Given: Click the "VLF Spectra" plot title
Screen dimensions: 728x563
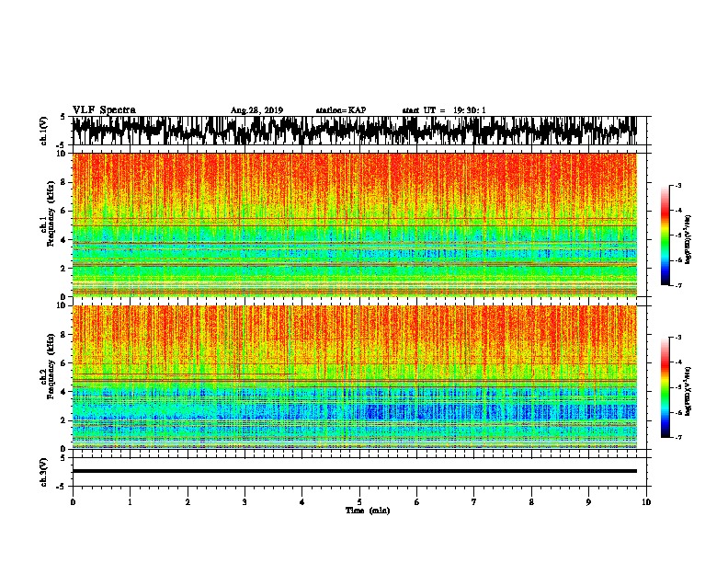Looking at the screenshot, I should [104, 110].
